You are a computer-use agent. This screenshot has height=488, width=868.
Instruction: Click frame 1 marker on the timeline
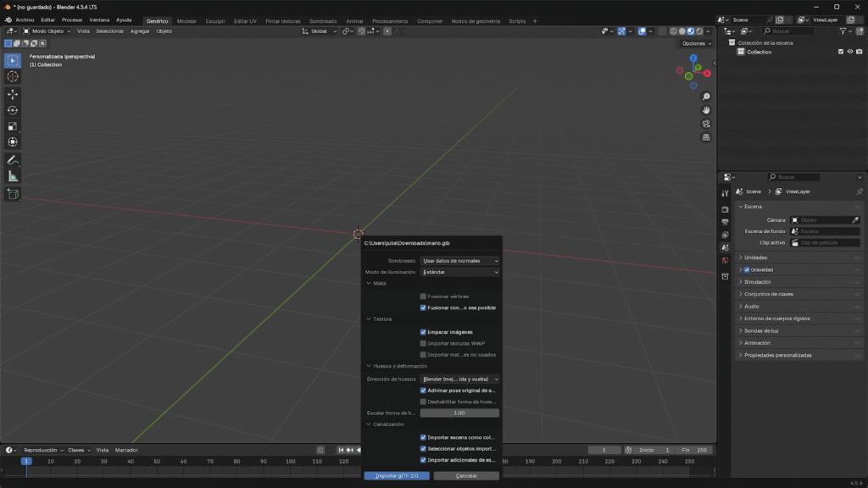26,461
